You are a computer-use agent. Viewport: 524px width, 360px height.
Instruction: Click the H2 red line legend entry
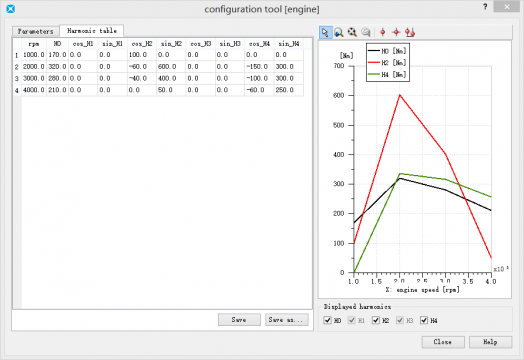point(387,63)
